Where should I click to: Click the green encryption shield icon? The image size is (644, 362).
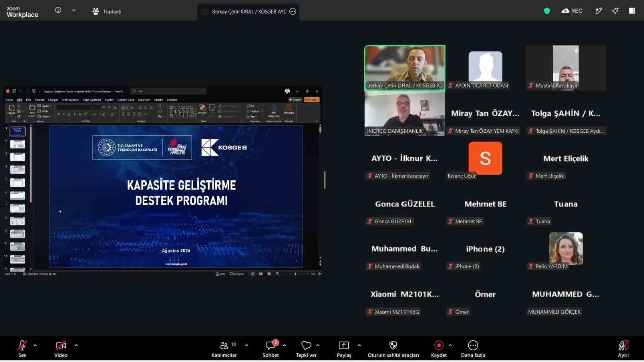547,11
